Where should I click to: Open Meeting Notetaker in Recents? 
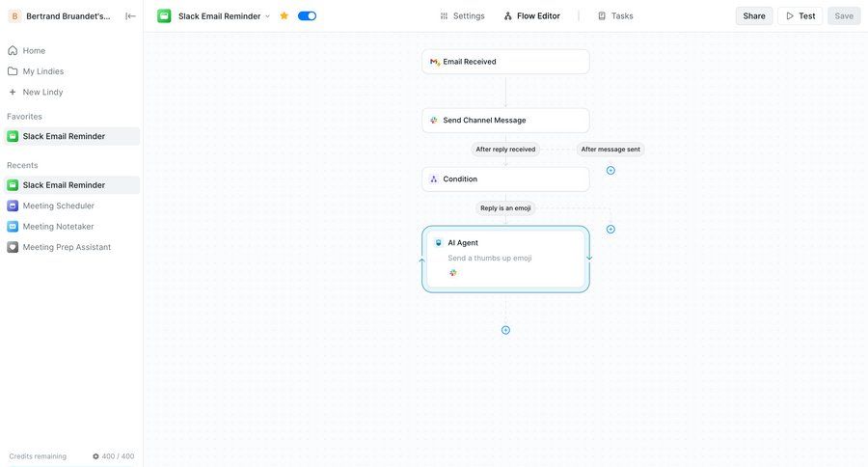pos(71,227)
